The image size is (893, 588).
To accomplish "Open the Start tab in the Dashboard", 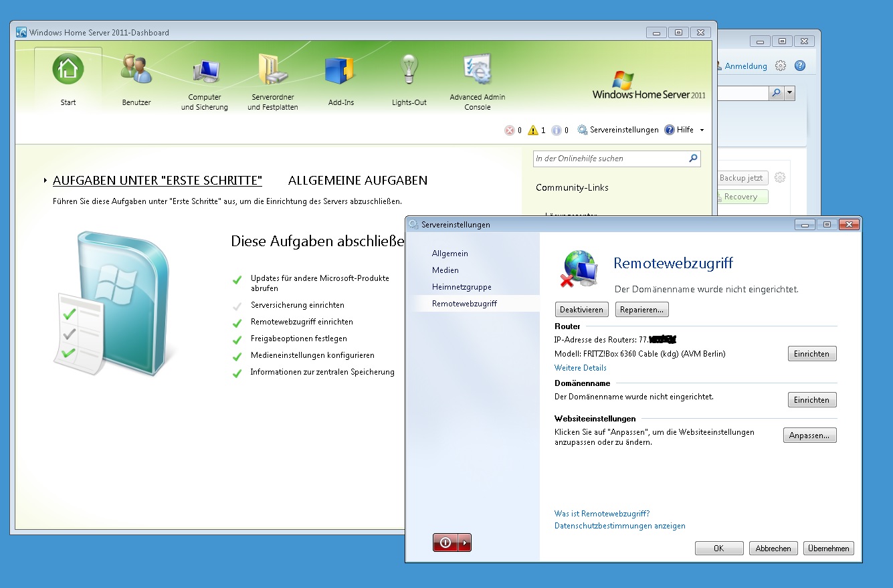I will click(x=68, y=79).
